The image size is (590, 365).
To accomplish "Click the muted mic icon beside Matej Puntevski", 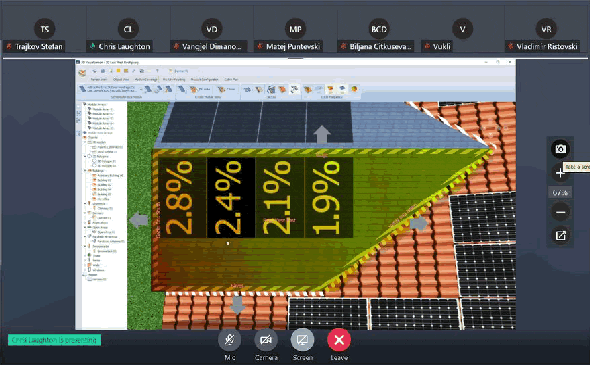I will [260, 47].
